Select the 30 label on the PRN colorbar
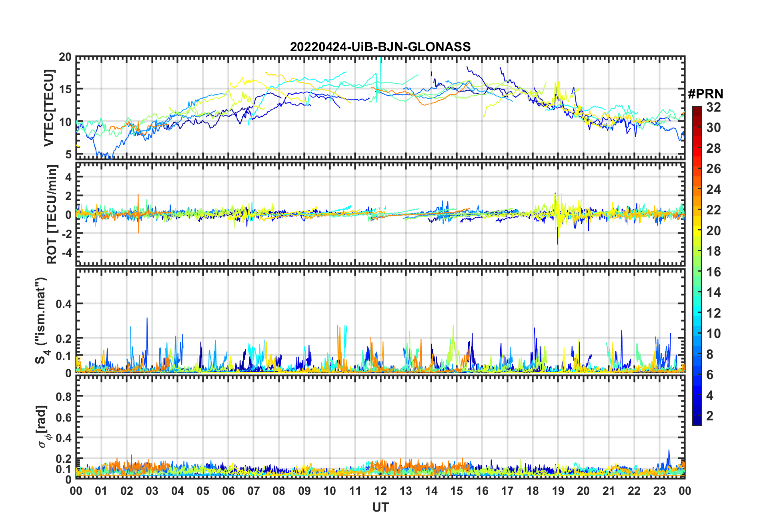This screenshot has width=761, height=532. tap(713, 128)
